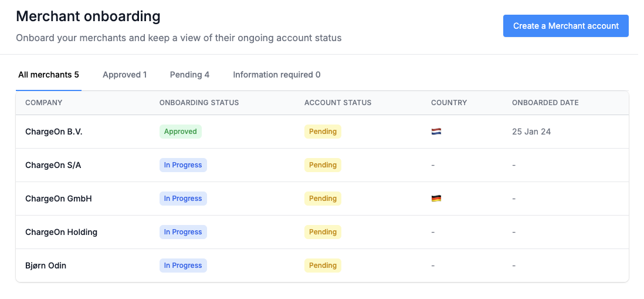Image resolution: width=644 pixels, height=299 pixels.
Task: Select the ChargeOn GmbH company name
Action: point(59,199)
